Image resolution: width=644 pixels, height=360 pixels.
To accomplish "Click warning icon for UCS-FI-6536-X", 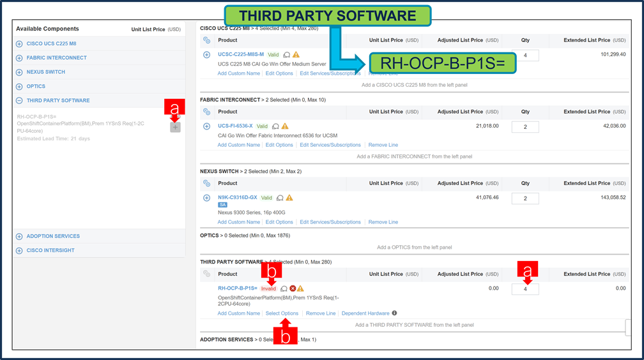I will pos(285,126).
